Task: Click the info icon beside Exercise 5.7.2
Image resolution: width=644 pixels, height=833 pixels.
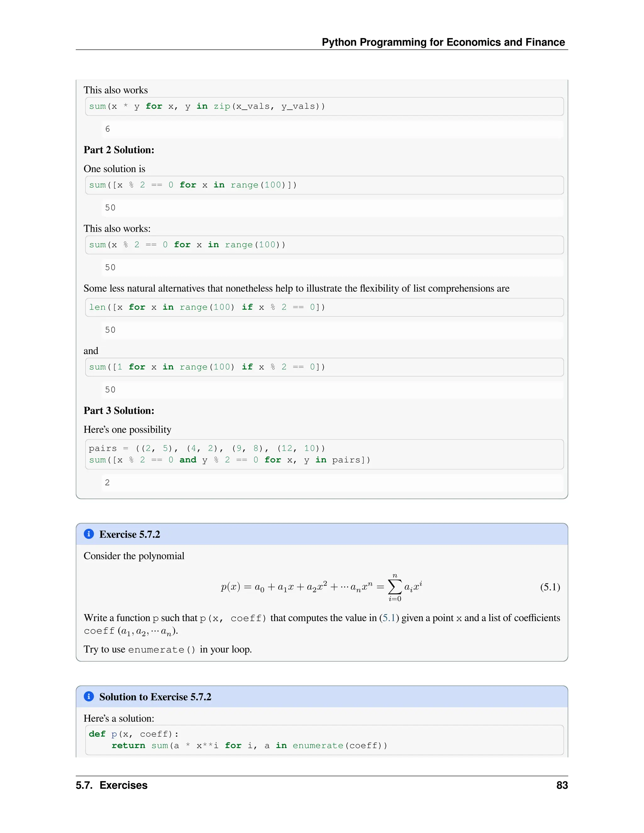Action: pos(88,534)
